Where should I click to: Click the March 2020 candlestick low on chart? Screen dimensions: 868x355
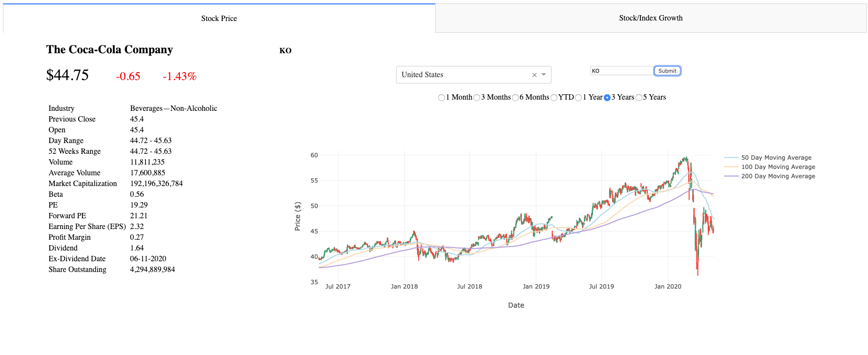(698, 273)
